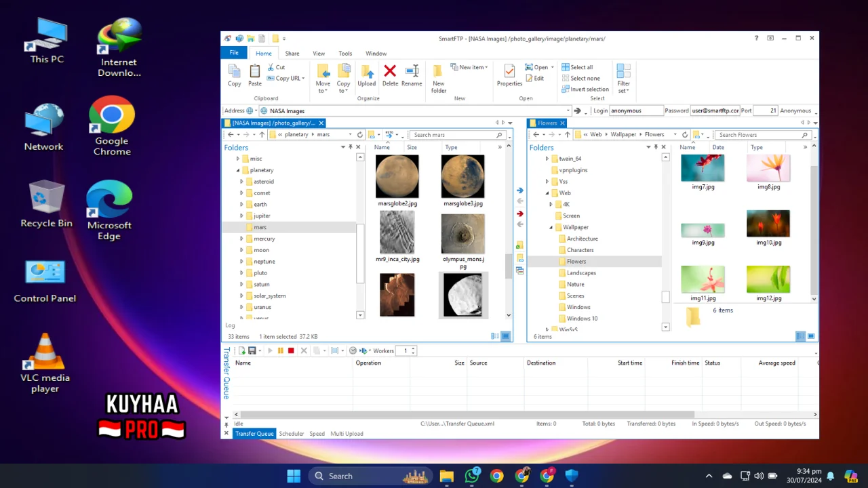Click Invert selection in ribbon
The image size is (868, 488).
585,89
